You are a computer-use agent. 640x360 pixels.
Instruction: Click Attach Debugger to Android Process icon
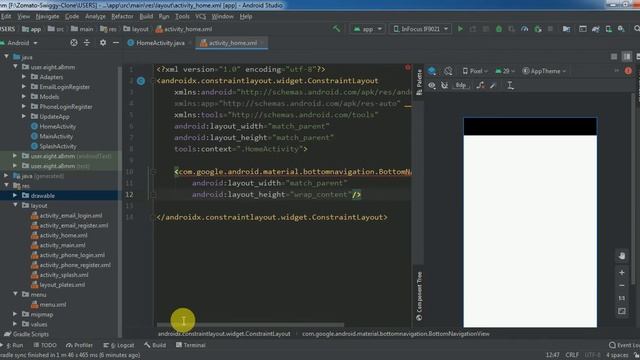(538, 29)
